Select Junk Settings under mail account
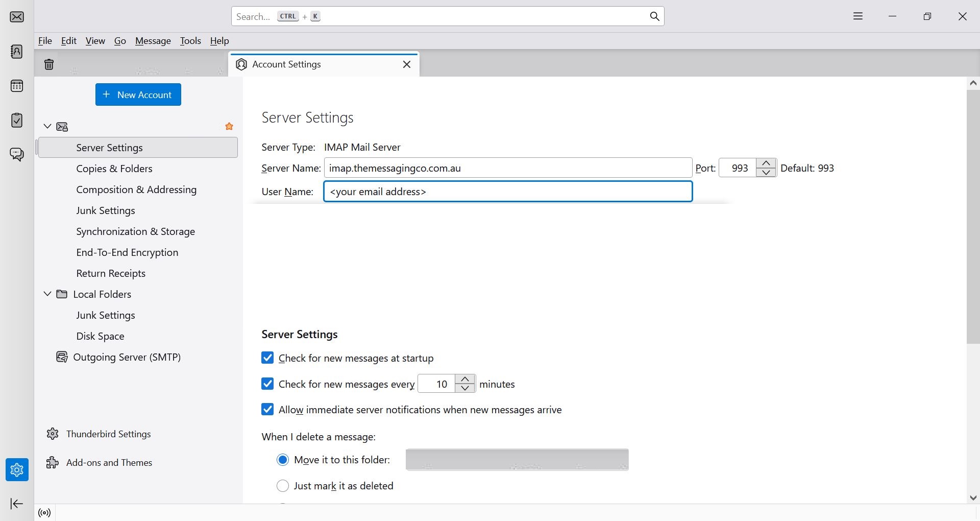The height and width of the screenshot is (521, 980). [x=138, y=210]
